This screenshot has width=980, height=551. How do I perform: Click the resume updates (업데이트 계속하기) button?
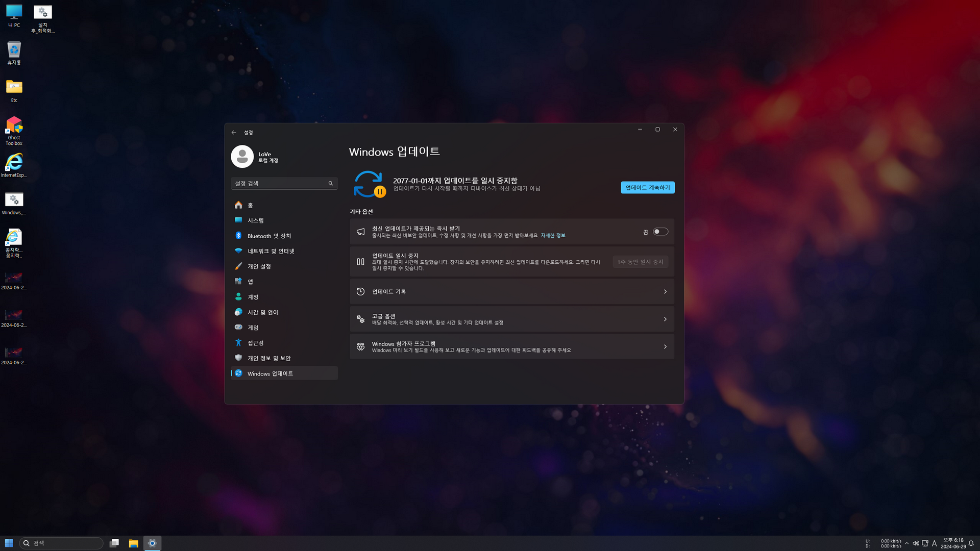(647, 188)
